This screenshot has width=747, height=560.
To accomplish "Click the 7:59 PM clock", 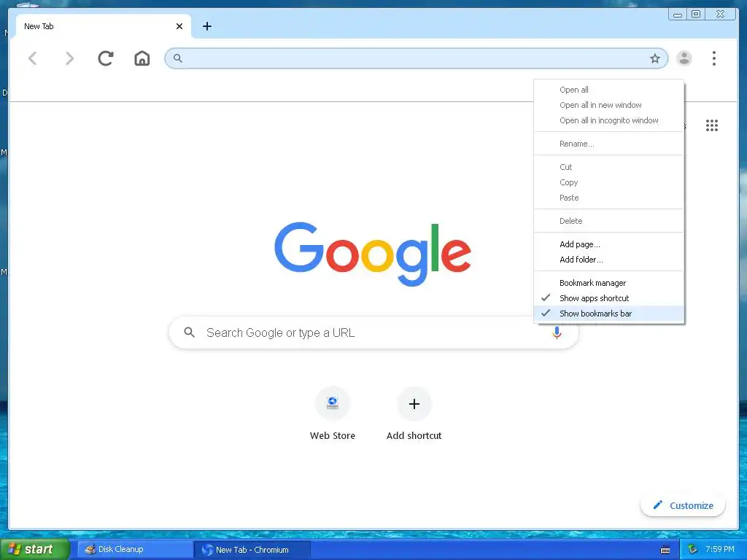I will click(x=720, y=550).
